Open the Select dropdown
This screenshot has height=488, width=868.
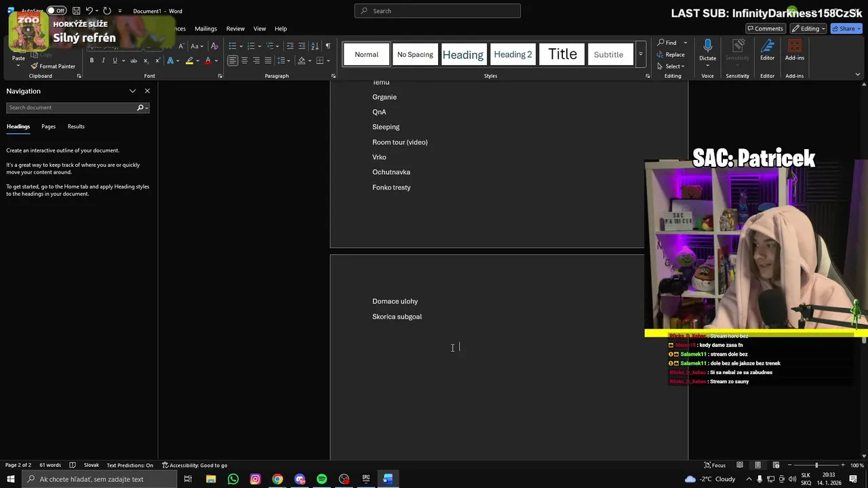pyautogui.click(x=671, y=66)
